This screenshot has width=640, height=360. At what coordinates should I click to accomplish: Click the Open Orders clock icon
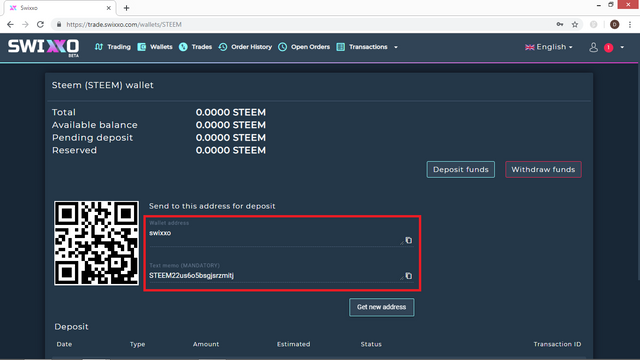(x=282, y=47)
